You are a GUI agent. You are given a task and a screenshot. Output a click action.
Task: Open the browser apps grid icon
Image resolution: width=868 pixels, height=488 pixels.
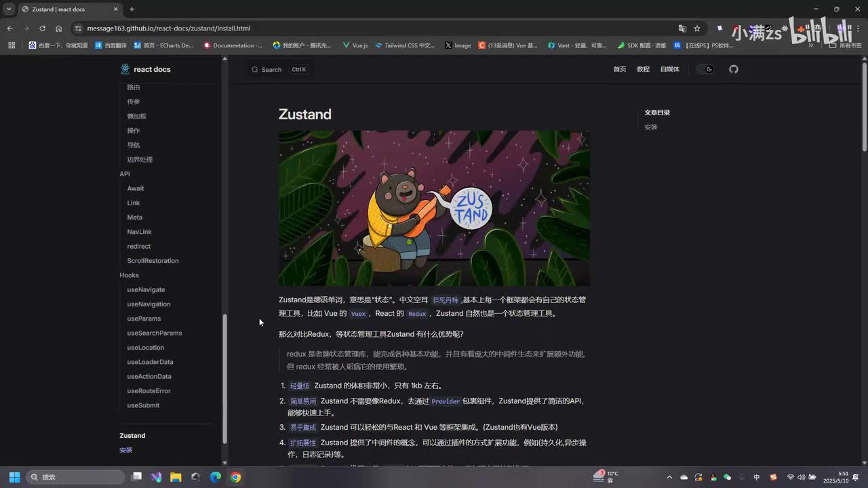[x=12, y=45]
